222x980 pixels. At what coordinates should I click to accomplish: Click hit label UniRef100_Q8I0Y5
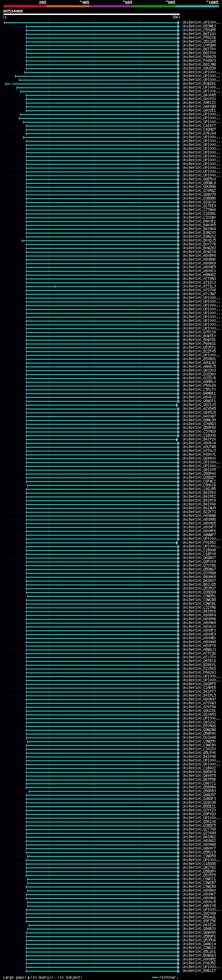199,470
